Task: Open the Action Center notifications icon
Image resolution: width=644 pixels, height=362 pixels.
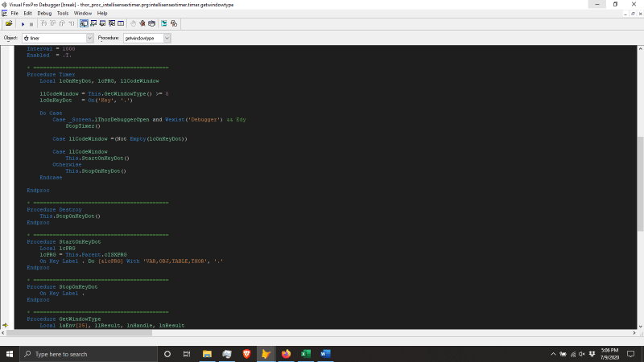Action: pos(631,354)
